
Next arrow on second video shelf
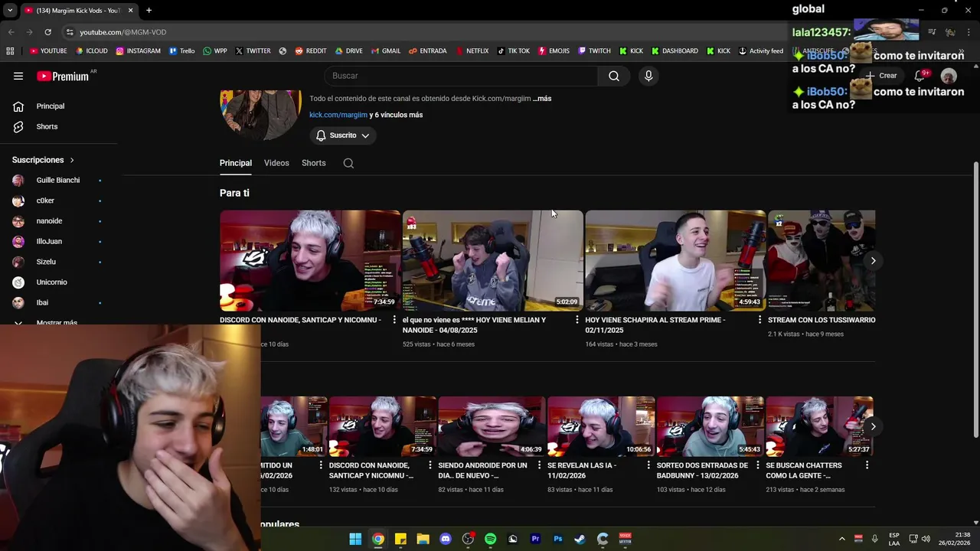tap(873, 426)
